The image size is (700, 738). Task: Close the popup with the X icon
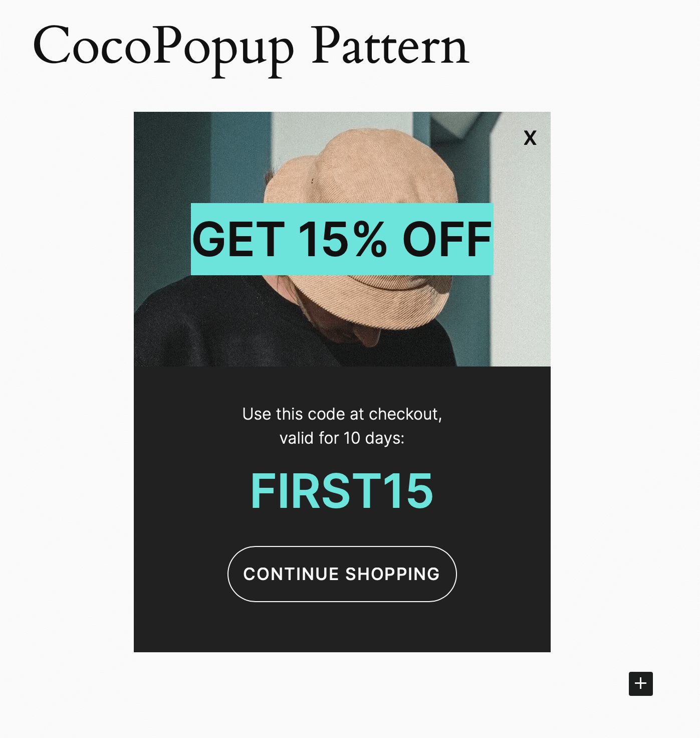(530, 138)
